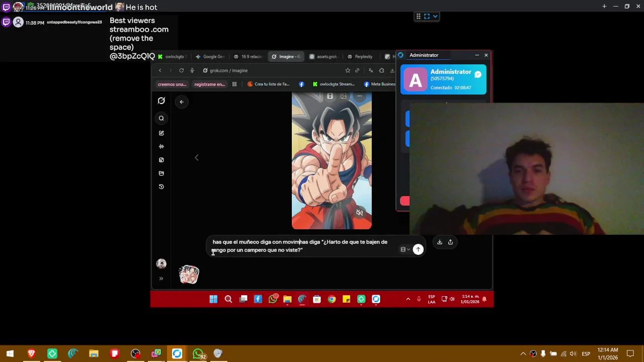Unmute the generated video sound
The image size is (644, 362).
pyautogui.click(x=359, y=213)
